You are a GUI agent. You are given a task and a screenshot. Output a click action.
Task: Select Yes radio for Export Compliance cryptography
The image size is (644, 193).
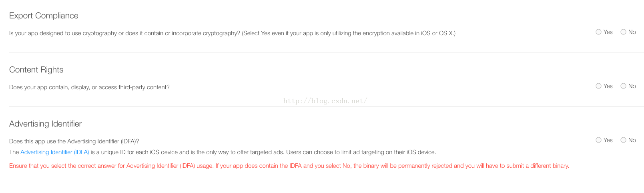pos(598,32)
